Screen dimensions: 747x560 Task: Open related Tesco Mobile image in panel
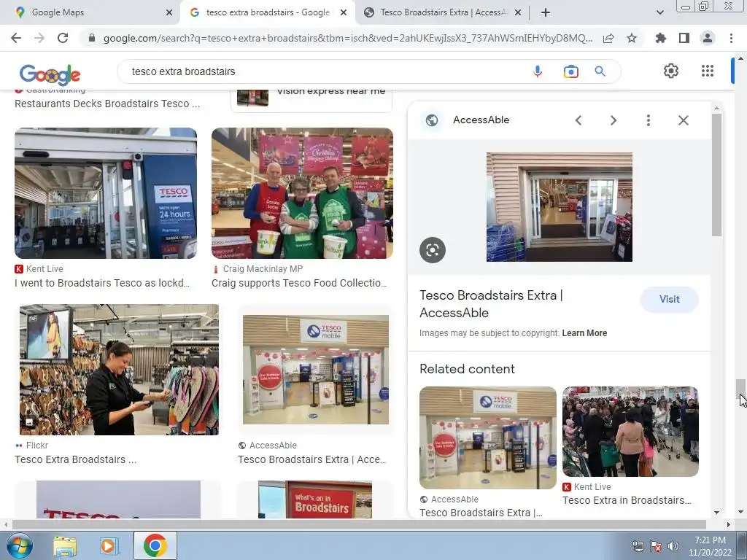click(x=488, y=437)
